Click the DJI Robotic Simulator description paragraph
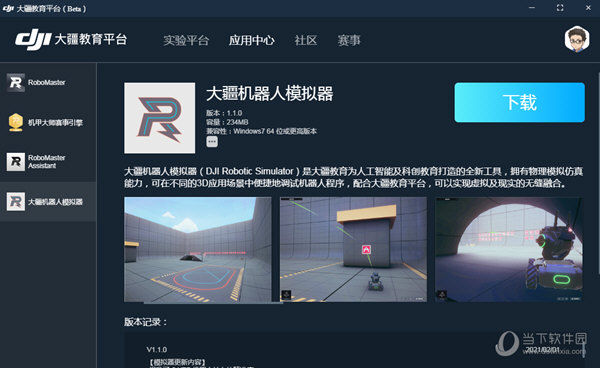Viewport: 600px width, 368px height. 353,177
